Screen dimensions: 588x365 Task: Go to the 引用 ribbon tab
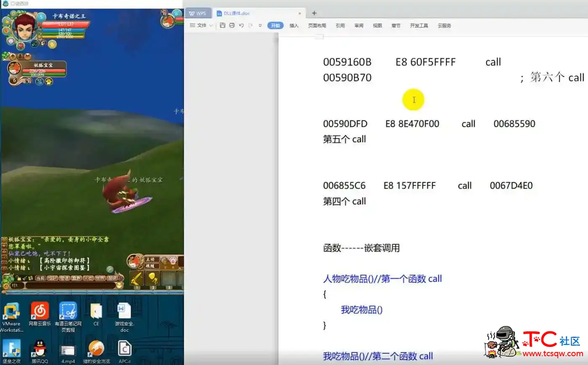coord(340,26)
